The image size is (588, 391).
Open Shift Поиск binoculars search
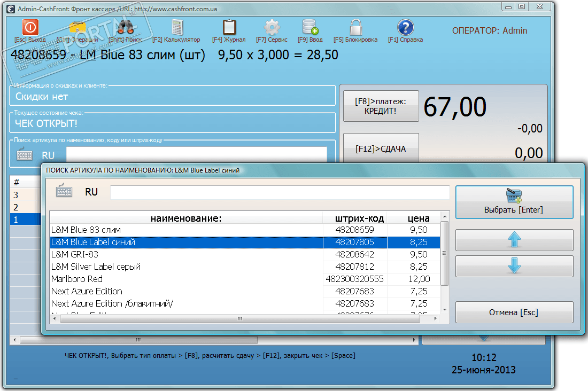(x=125, y=27)
